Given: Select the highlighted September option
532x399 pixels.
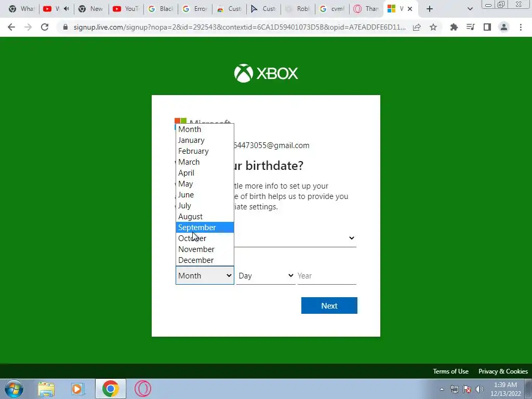Looking at the screenshot, I should (x=205, y=228).
